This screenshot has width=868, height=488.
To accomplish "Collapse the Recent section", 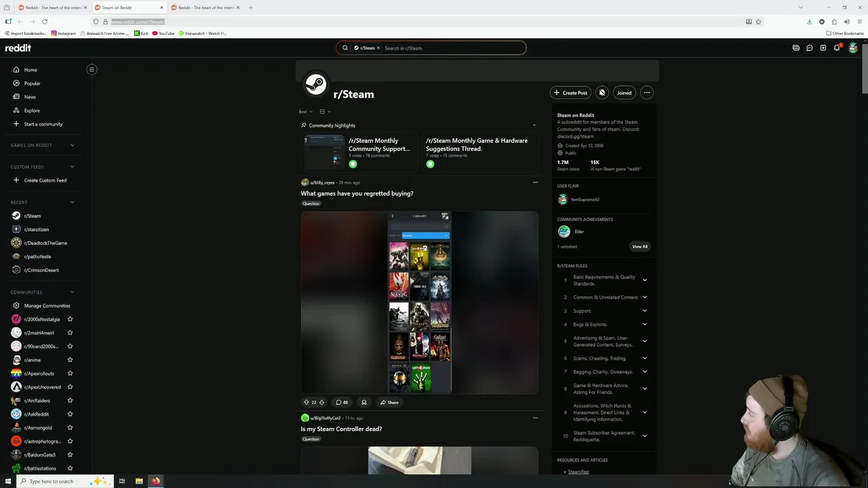I will [72, 202].
